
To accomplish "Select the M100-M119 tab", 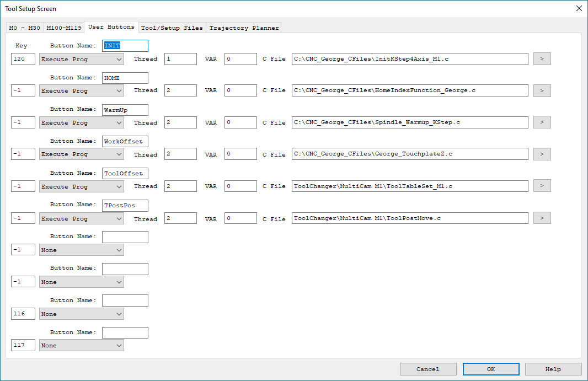I will (x=64, y=28).
